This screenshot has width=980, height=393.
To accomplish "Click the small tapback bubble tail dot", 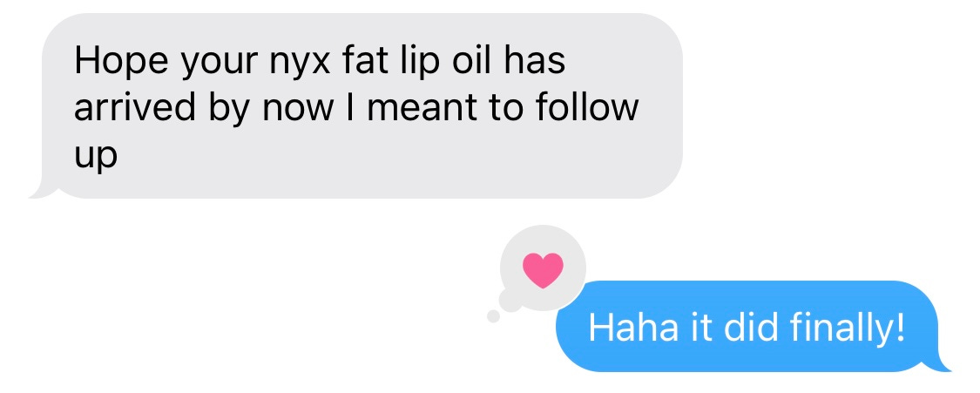I will [493, 316].
